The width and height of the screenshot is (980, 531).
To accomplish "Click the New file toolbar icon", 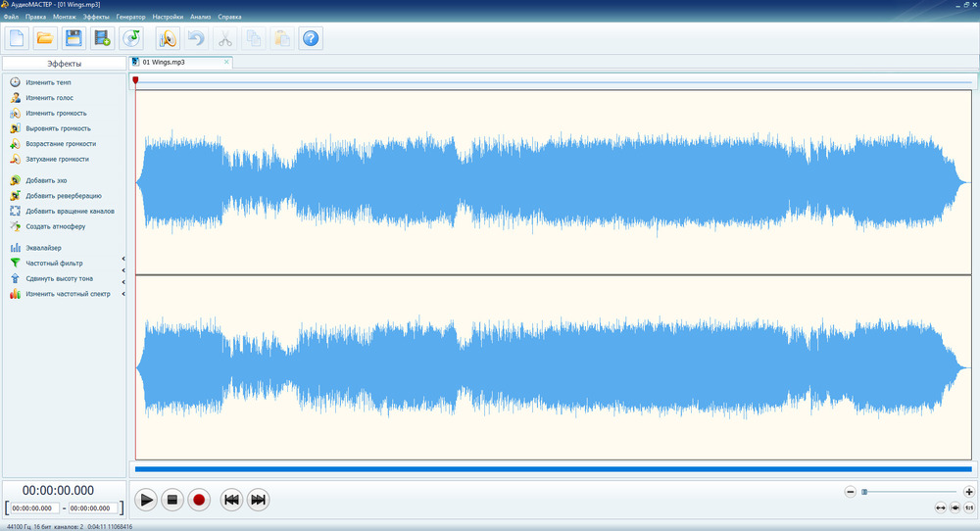I will (17, 38).
